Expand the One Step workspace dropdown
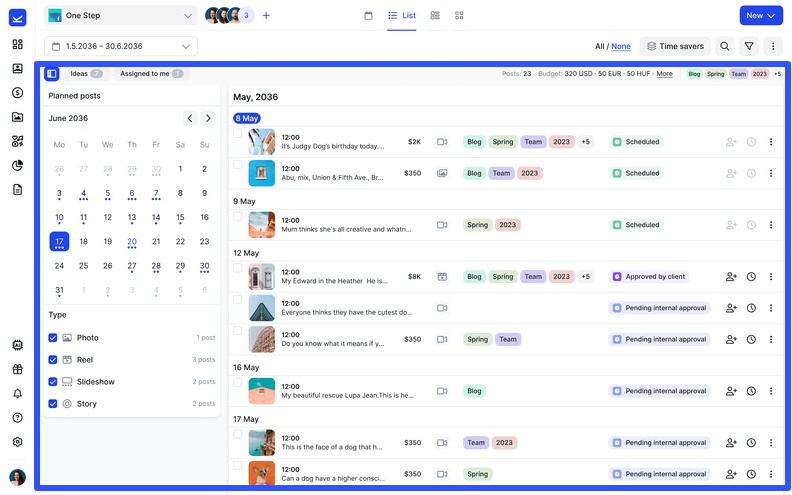Image resolution: width=792 pixels, height=495 pixels. (121, 16)
